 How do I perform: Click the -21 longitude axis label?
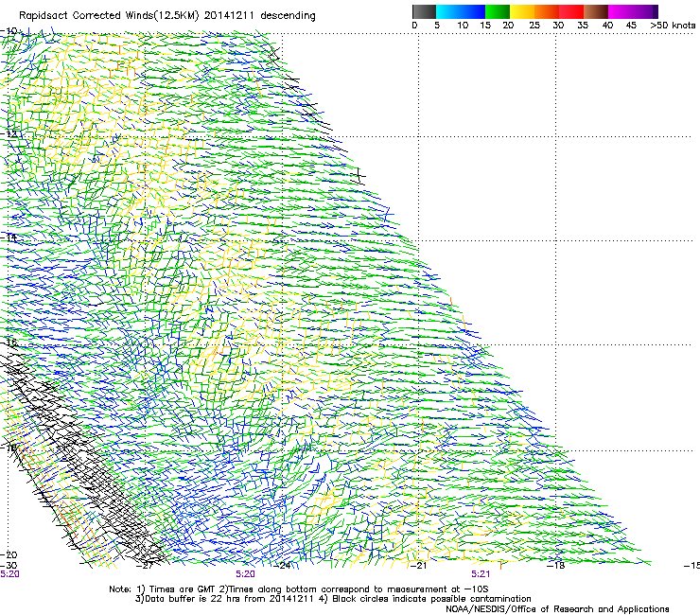pyautogui.click(x=418, y=566)
